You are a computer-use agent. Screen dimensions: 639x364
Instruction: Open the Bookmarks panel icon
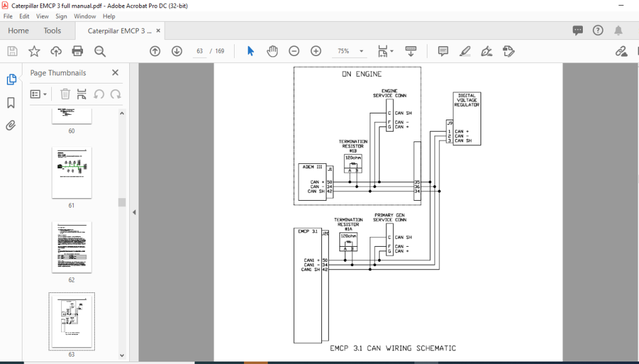click(x=10, y=103)
